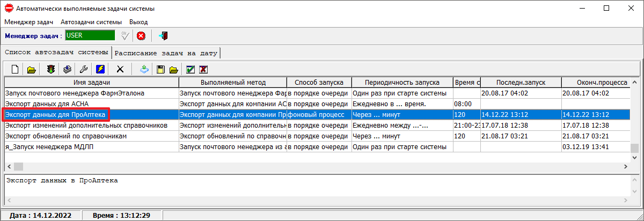Click the Дата : 14.12.2022 status panel
Screen dimensions: 644x221
(x=40, y=215)
